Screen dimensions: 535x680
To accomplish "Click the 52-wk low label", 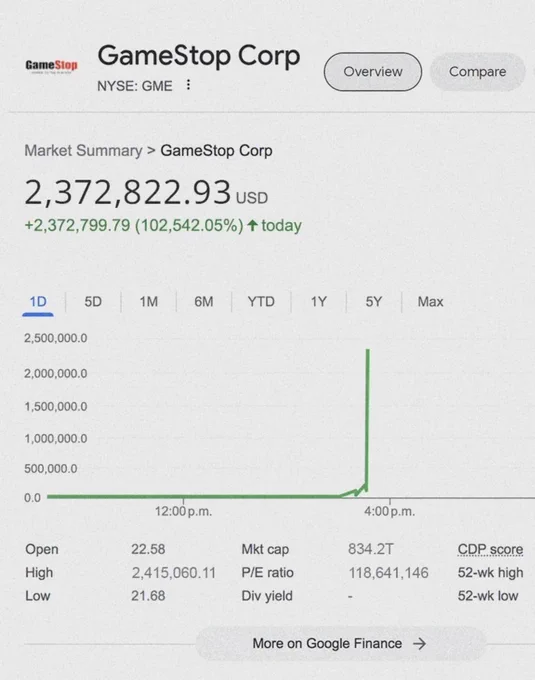I will pos(488,596).
